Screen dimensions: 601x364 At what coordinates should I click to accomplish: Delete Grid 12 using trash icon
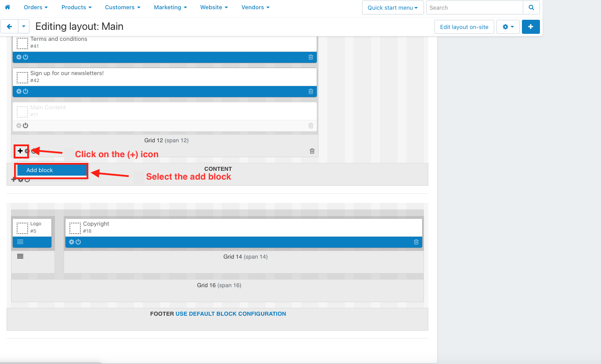click(x=312, y=151)
